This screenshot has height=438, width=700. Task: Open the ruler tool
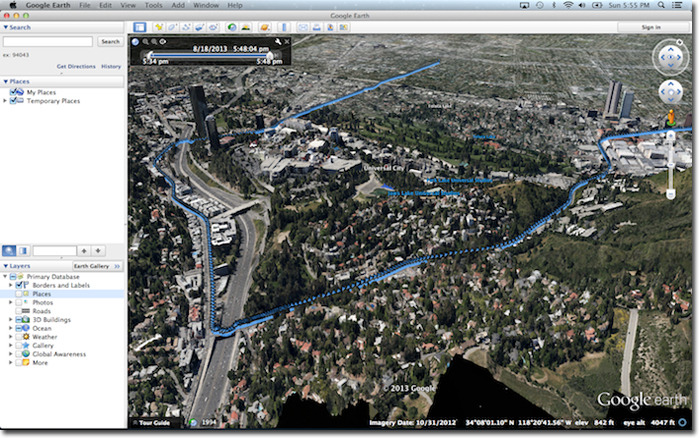click(x=284, y=27)
